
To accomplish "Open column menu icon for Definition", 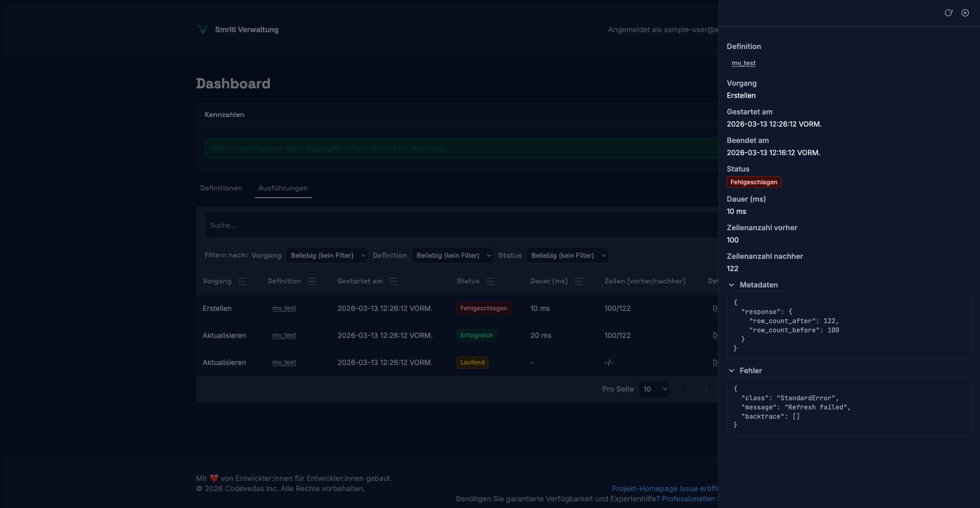I will (312, 281).
